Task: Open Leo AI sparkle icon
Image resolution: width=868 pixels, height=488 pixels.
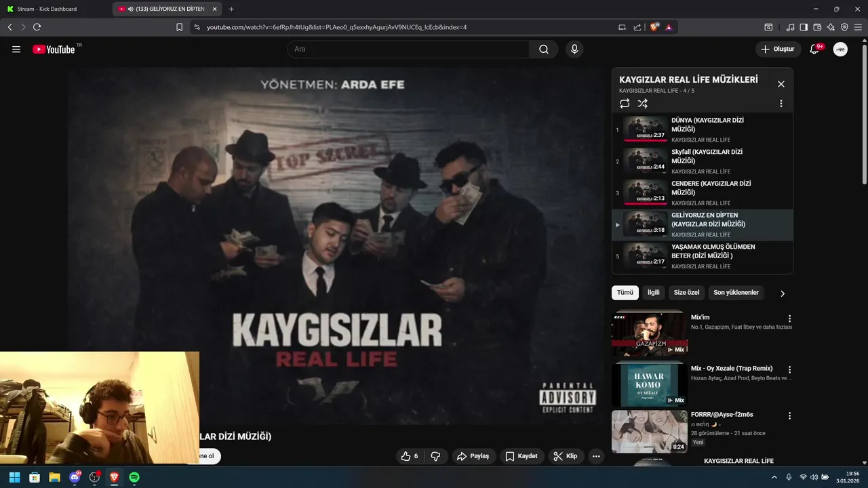Action: 831,27
